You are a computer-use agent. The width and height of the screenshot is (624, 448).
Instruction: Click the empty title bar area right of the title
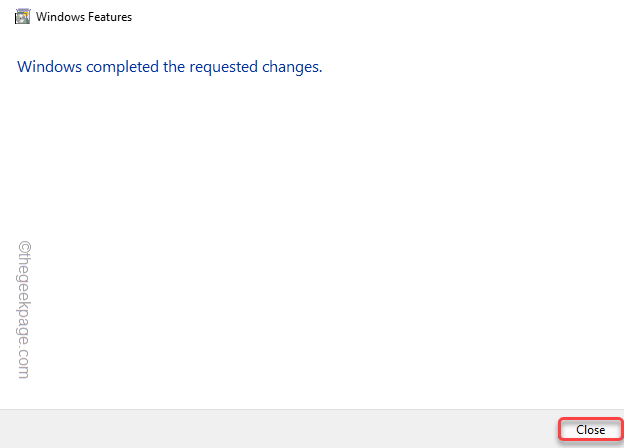point(378,17)
